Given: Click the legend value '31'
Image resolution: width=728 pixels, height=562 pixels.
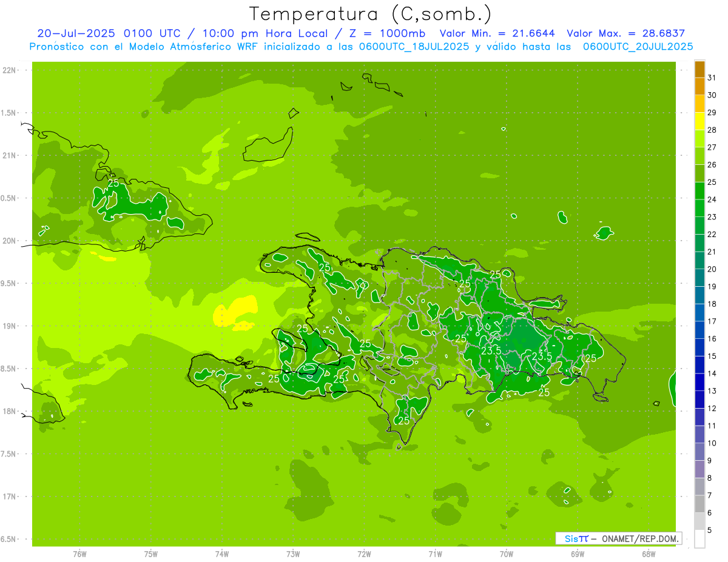Looking at the screenshot, I should 712,78.
